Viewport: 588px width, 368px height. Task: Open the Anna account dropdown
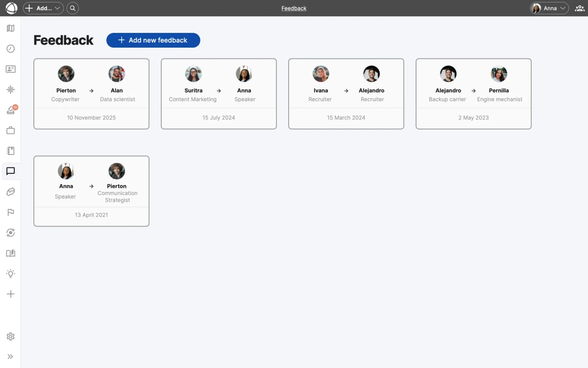point(548,8)
